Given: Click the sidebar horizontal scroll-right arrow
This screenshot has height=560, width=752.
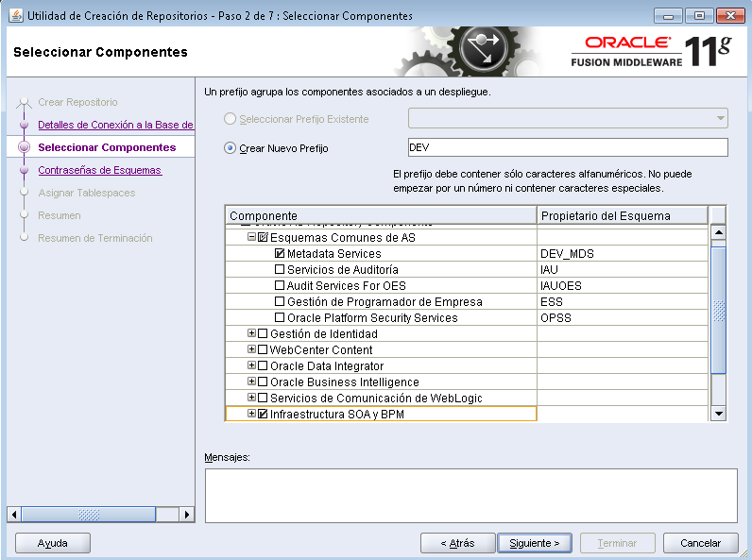Looking at the screenshot, I should (x=187, y=515).
